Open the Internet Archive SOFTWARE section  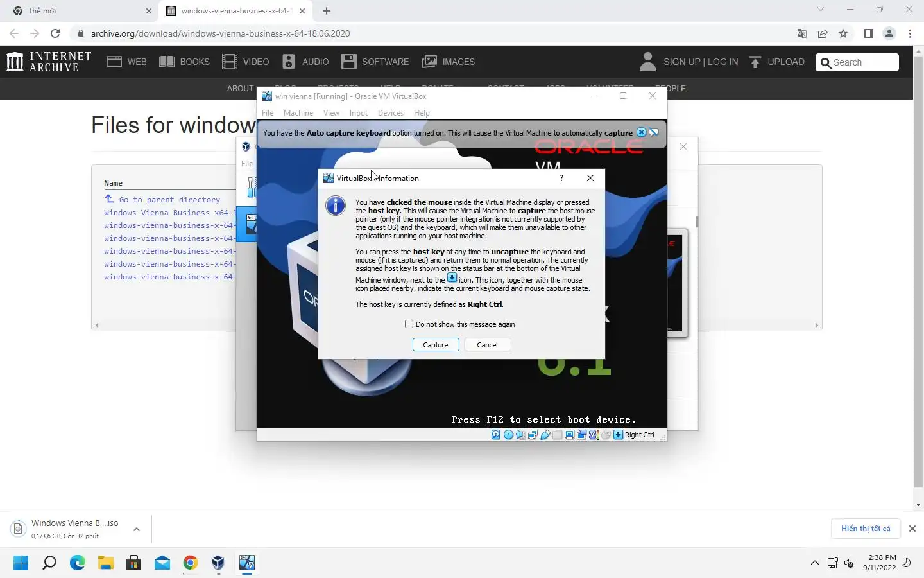[375, 62]
